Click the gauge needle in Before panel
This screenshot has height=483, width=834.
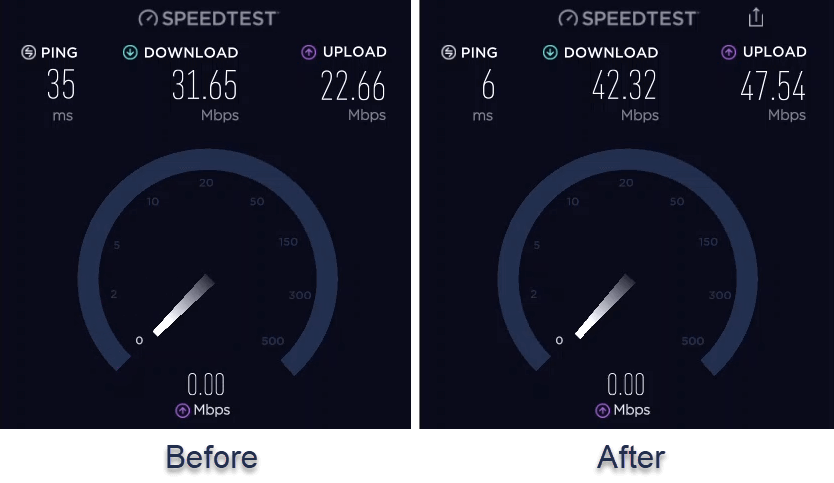pos(184,305)
